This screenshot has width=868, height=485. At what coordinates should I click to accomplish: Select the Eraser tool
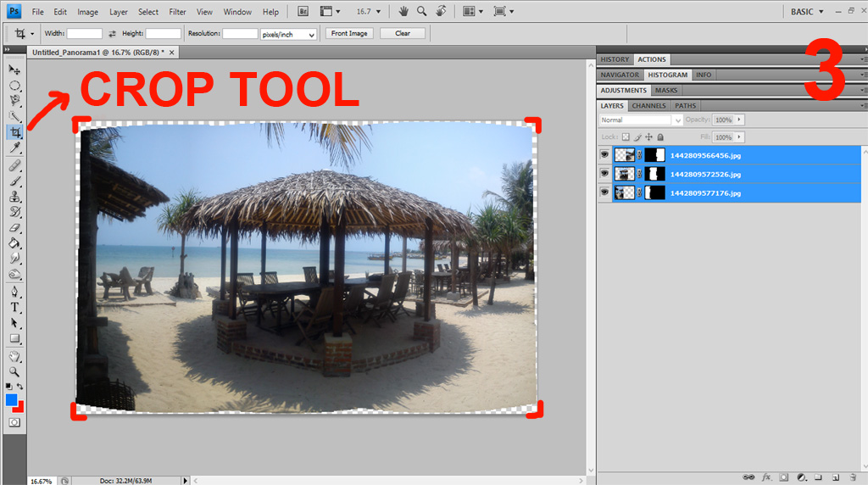pos(14,227)
